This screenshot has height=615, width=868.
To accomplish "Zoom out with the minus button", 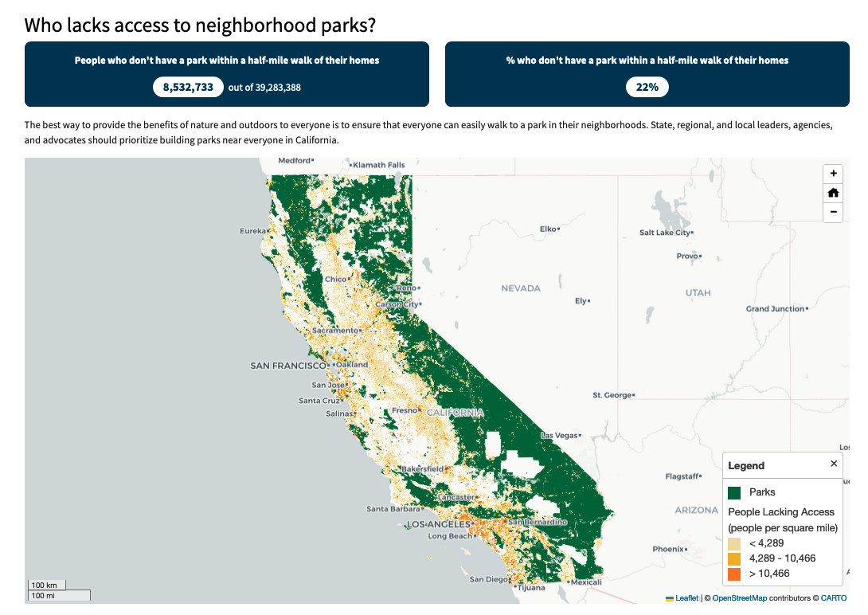I will 833,212.
